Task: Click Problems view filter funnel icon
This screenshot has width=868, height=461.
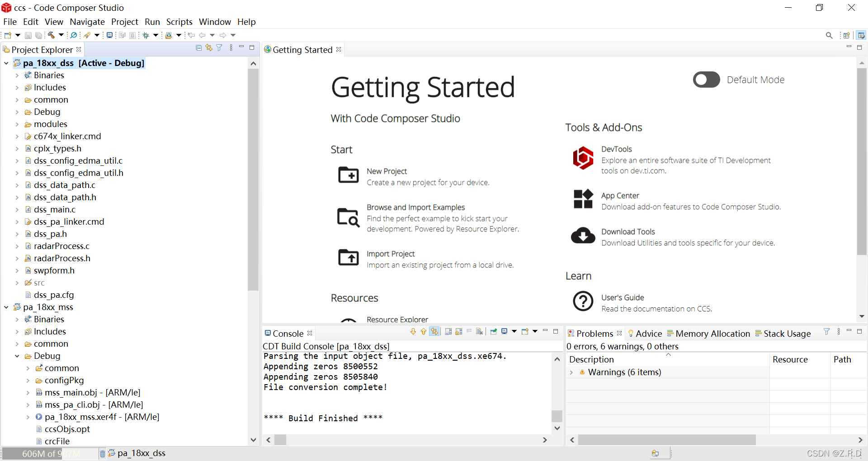Action: click(827, 332)
